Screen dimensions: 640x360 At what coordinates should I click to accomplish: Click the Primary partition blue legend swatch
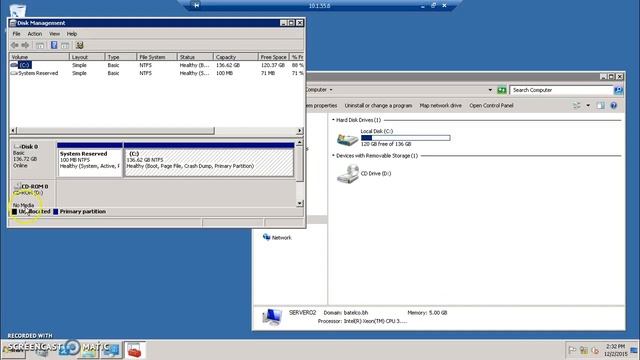coord(56,211)
